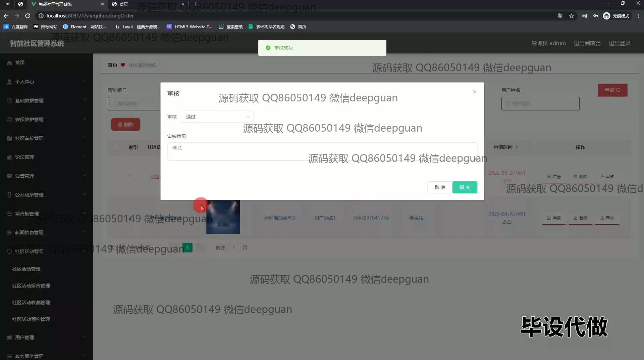Viewport: 644px width, 360px height.
Task: Submit the review with 提交 button
Action: coord(464,187)
